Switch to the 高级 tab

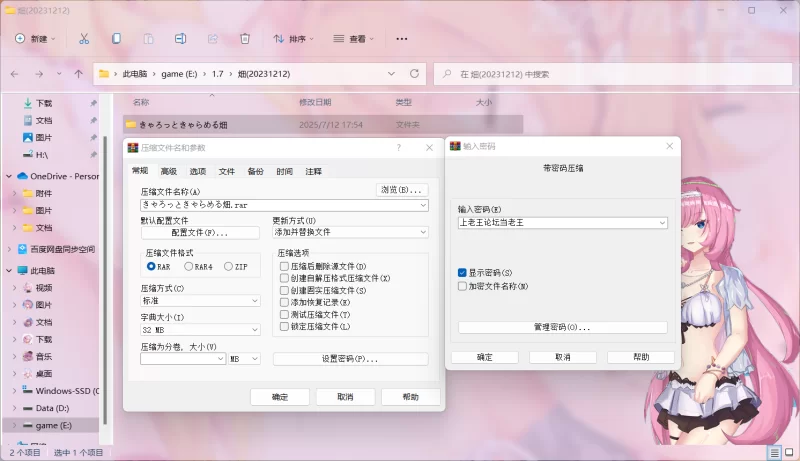click(x=169, y=171)
